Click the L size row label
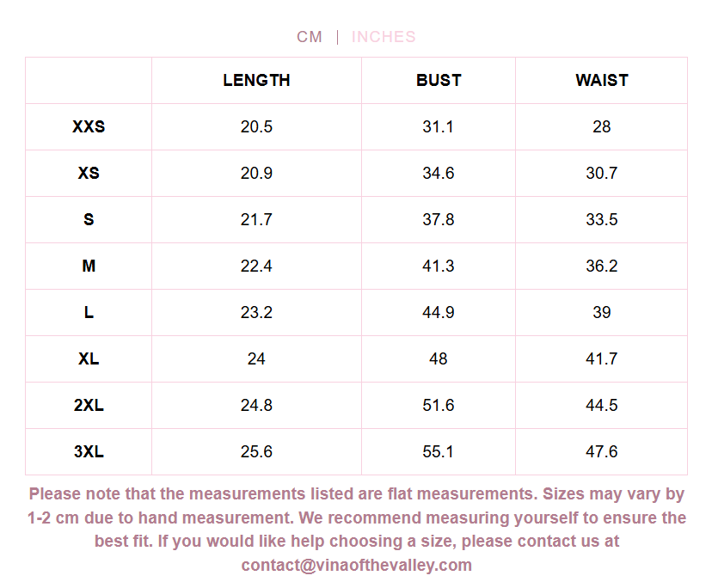The image size is (712, 588). coord(89,312)
